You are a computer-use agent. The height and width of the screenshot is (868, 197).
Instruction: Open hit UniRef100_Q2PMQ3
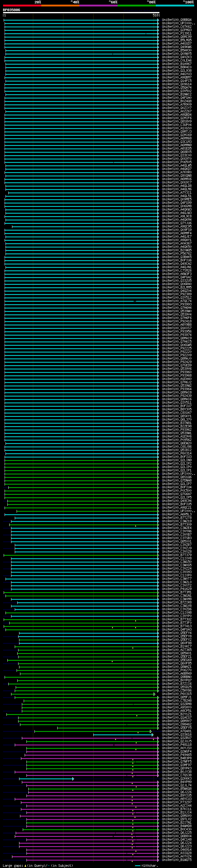pyautogui.click(x=177, y=30)
